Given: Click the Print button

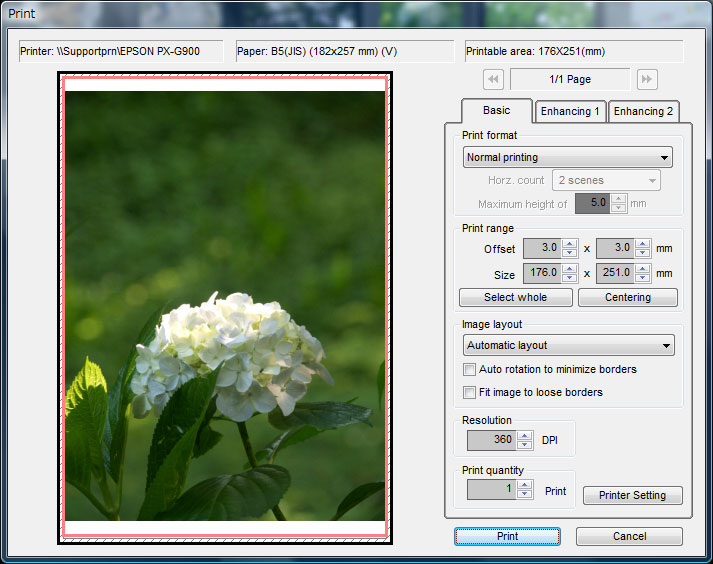Looking at the screenshot, I should pos(507,536).
